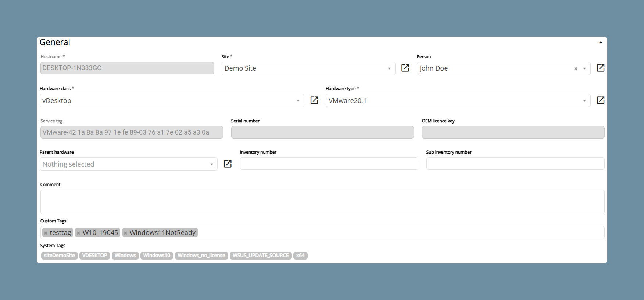The width and height of the screenshot is (644, 300).
Task: Expand the Hardware class dropdown vDesktop
Action: 172,100
